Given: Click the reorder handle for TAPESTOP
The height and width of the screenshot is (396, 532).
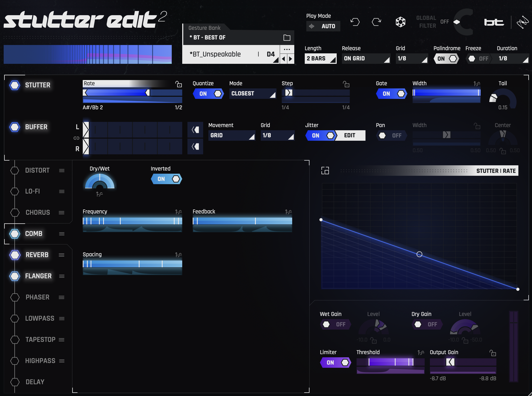Looking at the screenshot, I should coord(62,340).
